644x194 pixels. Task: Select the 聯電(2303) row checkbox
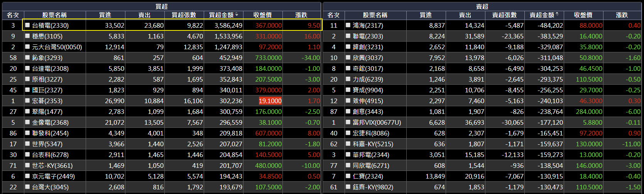348,36
